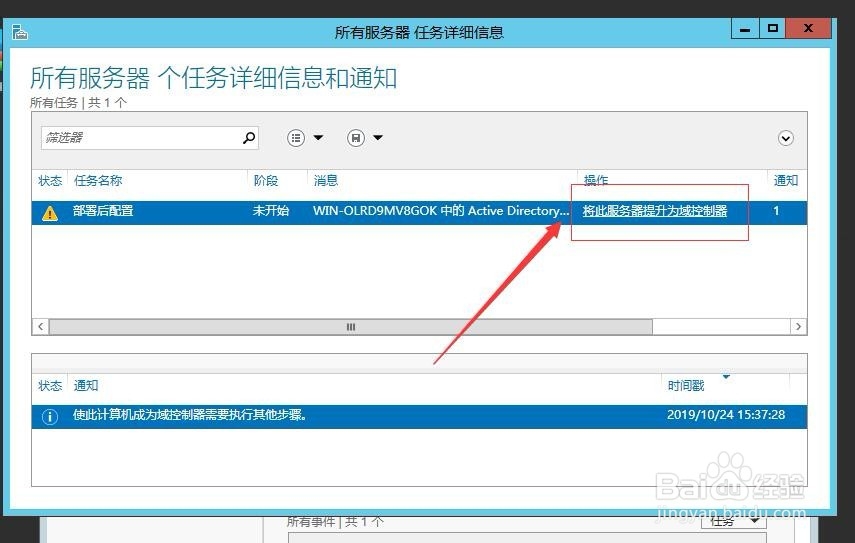
Task: Click the search magnifier in filter box
Action: (249, 138)
